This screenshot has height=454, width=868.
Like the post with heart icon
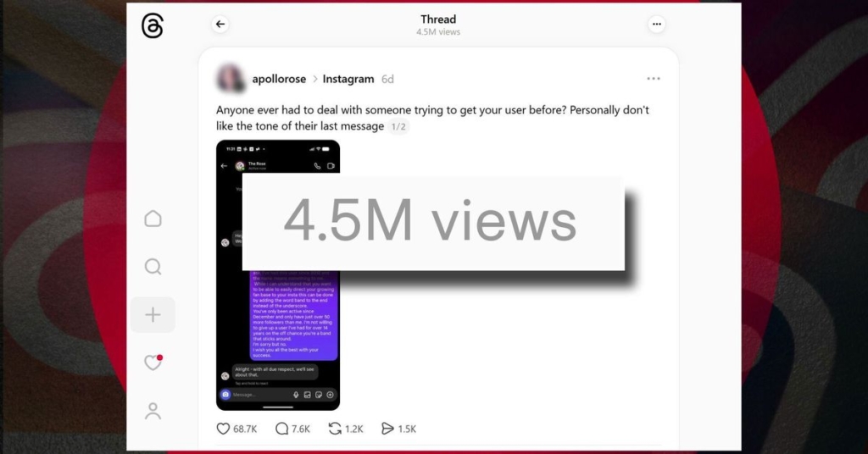(x=223, y=429)
